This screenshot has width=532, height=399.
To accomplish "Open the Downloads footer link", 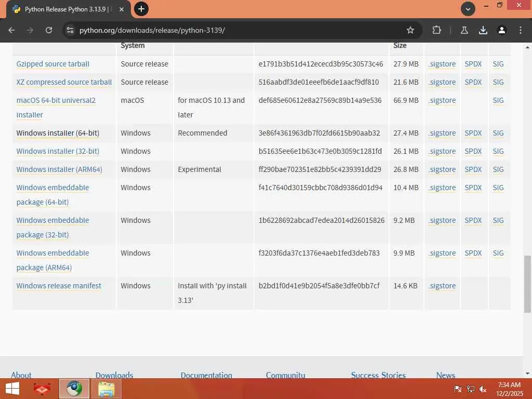I will (114, 375).
